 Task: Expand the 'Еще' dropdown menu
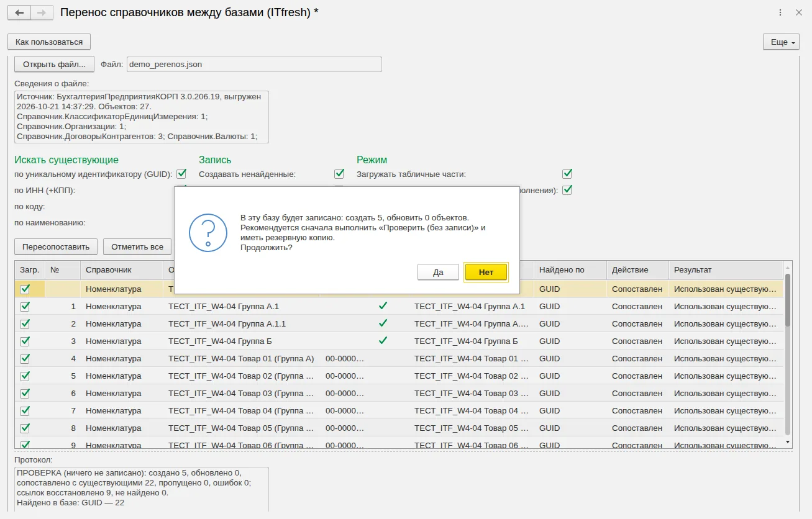[x=781, y=42]
